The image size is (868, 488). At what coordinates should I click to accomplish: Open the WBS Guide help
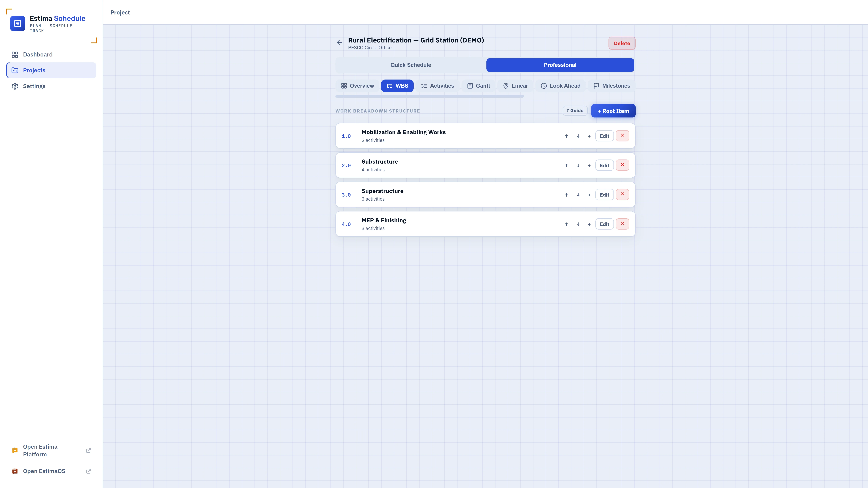[x=575, y=110]
